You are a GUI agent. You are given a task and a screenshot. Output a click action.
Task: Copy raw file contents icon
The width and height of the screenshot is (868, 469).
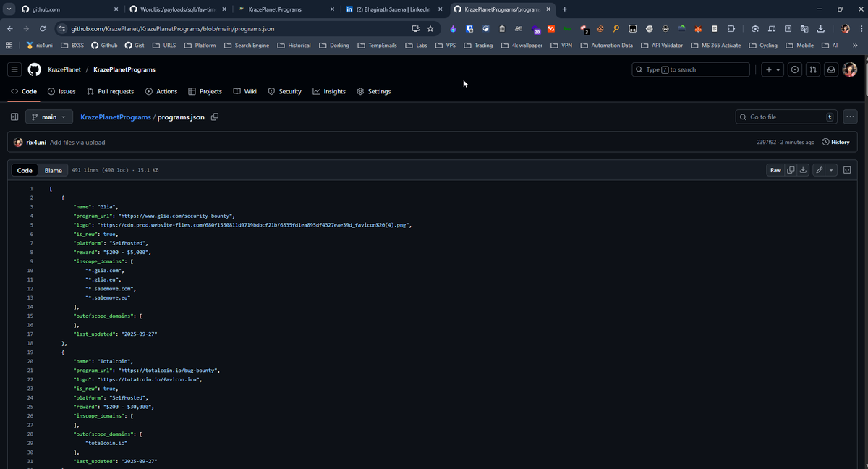791,170
